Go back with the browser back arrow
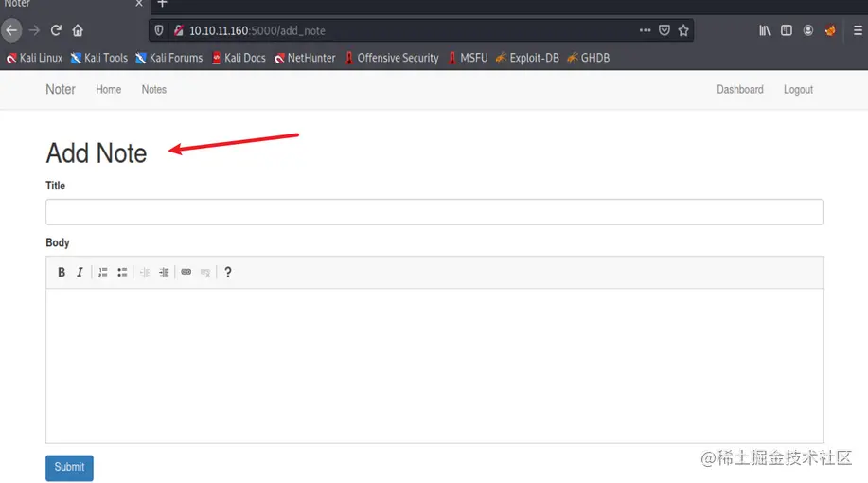Screen dimensions: 868x483 [11, 30]
